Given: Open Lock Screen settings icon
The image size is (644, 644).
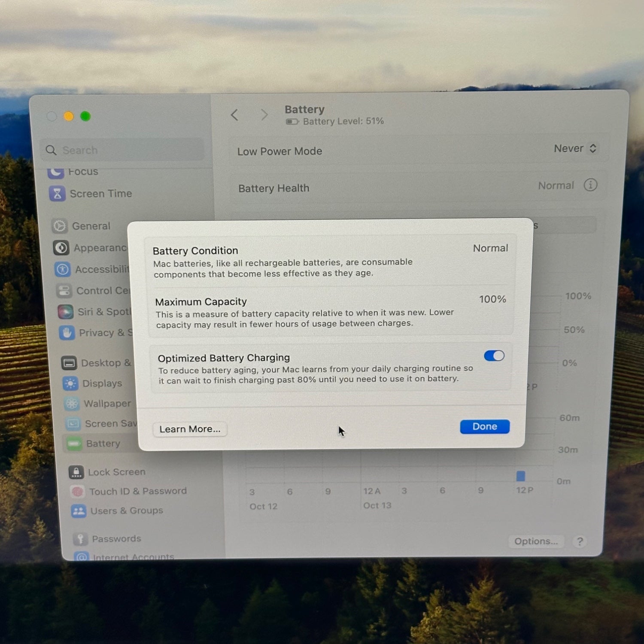Looking at the screenshot, I should (76, 472).
